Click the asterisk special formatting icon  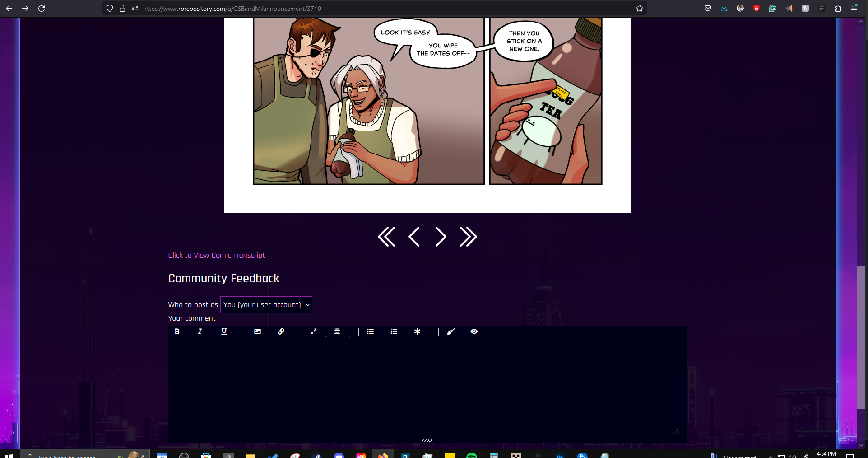[x=418, y=332]
